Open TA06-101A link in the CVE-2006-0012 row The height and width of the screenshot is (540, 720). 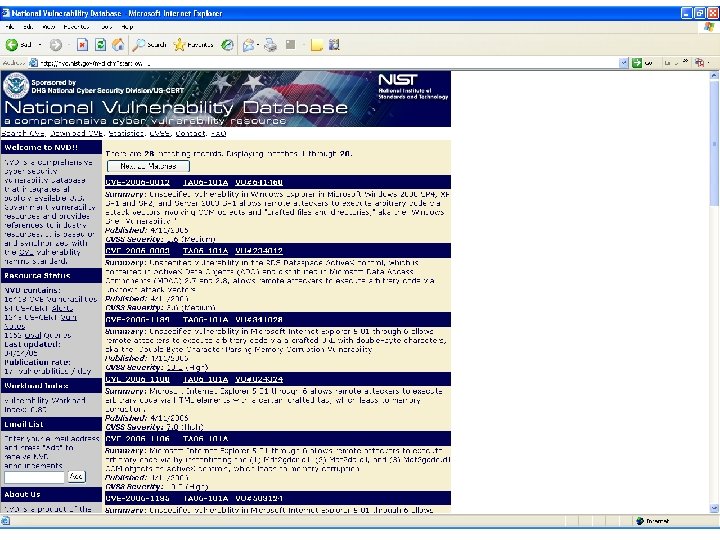click(205, 182)
